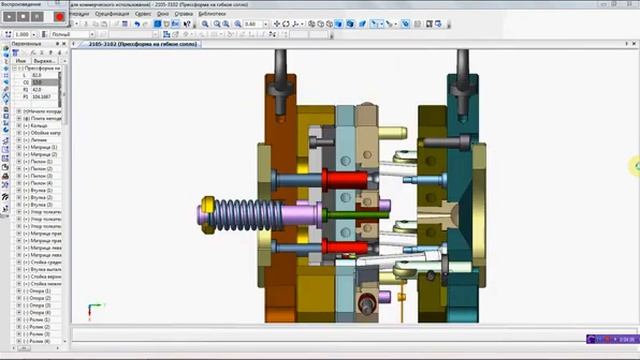
Task: Select the Втулка (1) tree item
Action: 42,190
